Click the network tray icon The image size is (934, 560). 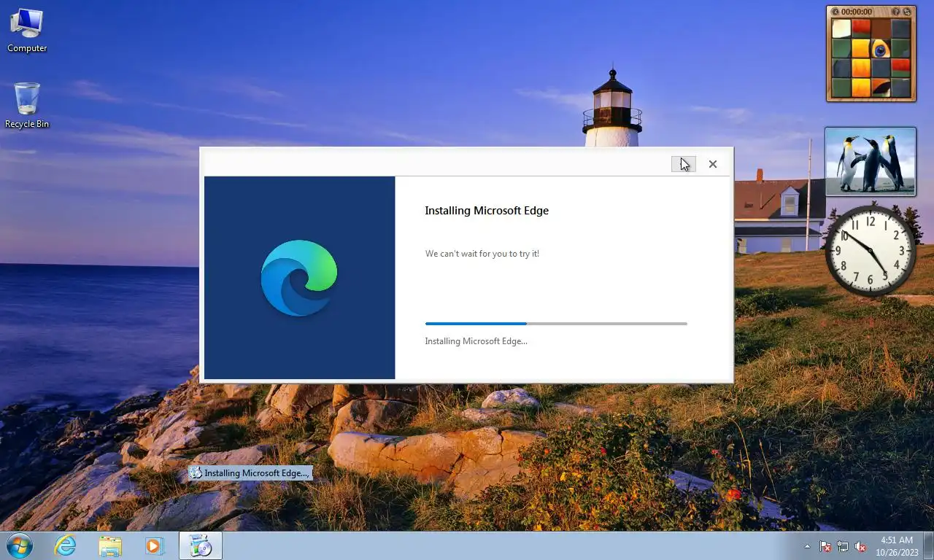pyautogui.click(x=843, y=546)
